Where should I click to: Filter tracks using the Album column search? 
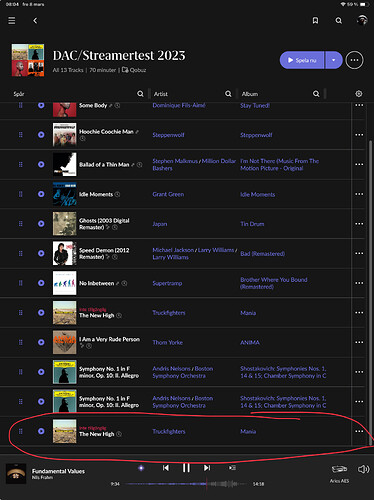point(316,94)
